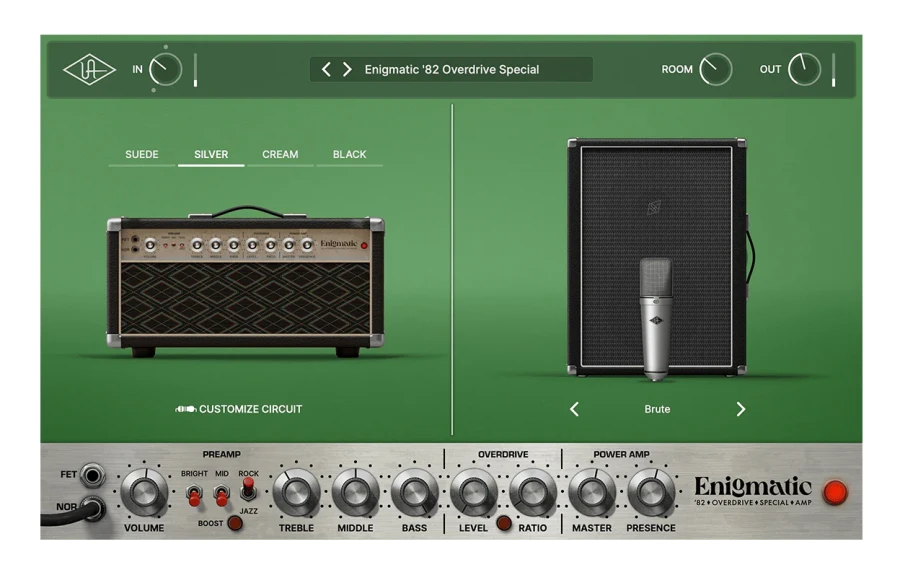Click the input level meter beside IN knob

point(195,70)
